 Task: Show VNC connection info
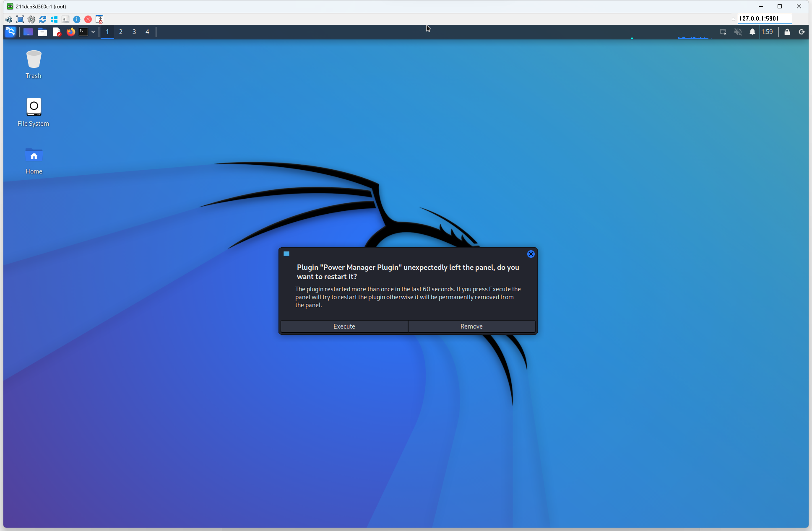click(x=77, y=19)
